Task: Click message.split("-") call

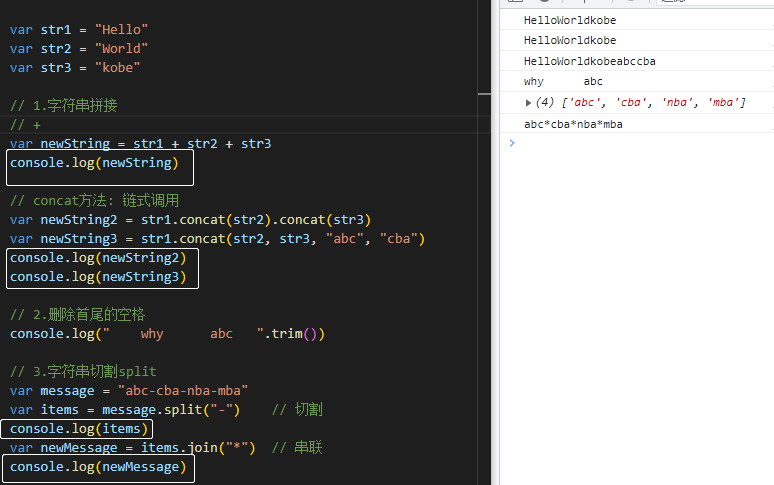Action: click(x=171, y=410)
